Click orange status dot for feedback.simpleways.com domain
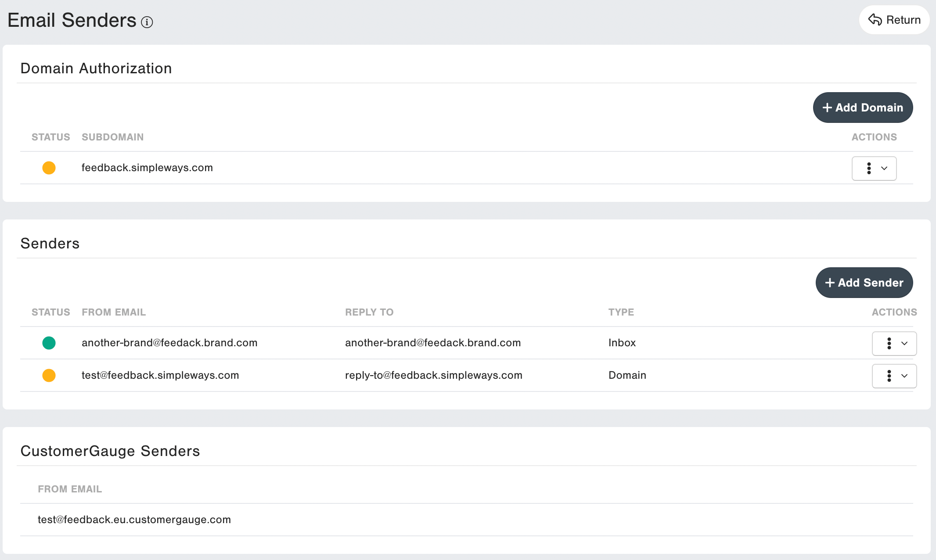Viewport: 936px width, 560px height. coord(49,168)
